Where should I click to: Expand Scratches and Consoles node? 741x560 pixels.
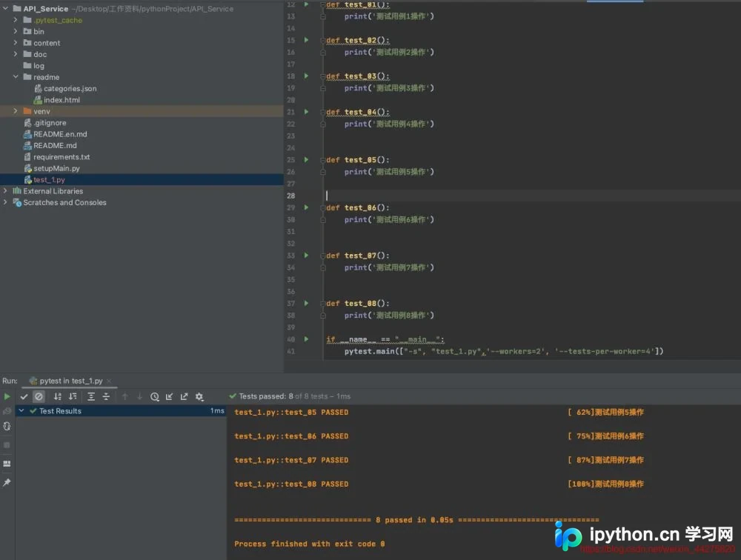tap(5, 202)
